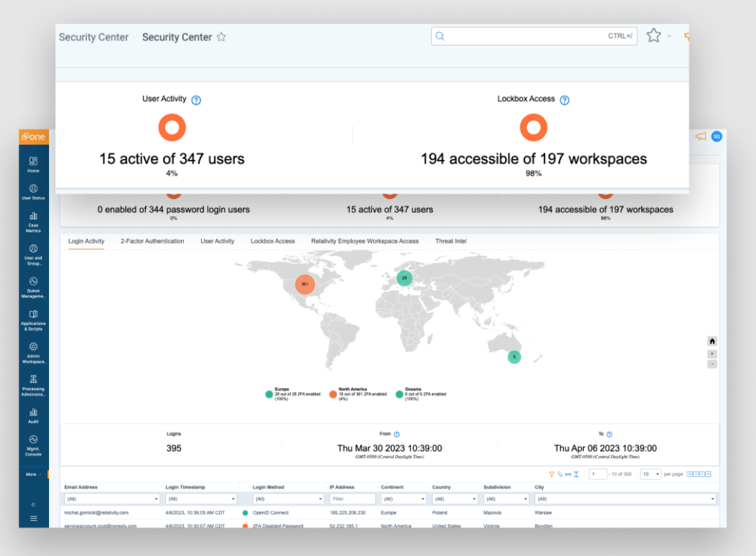Open the Subdivision filter dropdown
Screen dimensions: 756x556
507,499
